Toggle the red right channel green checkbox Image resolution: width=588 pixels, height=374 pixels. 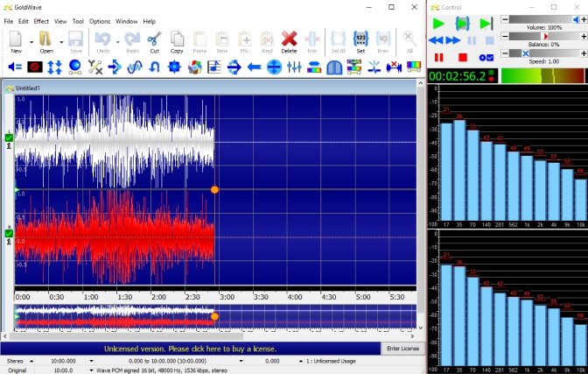tap(9, 233)
